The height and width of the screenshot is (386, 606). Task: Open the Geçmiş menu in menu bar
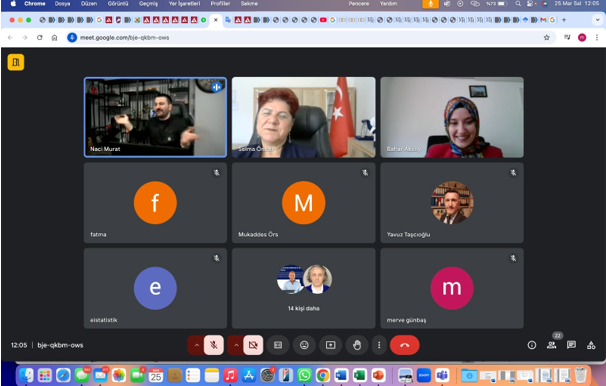[x=148, y=3]
